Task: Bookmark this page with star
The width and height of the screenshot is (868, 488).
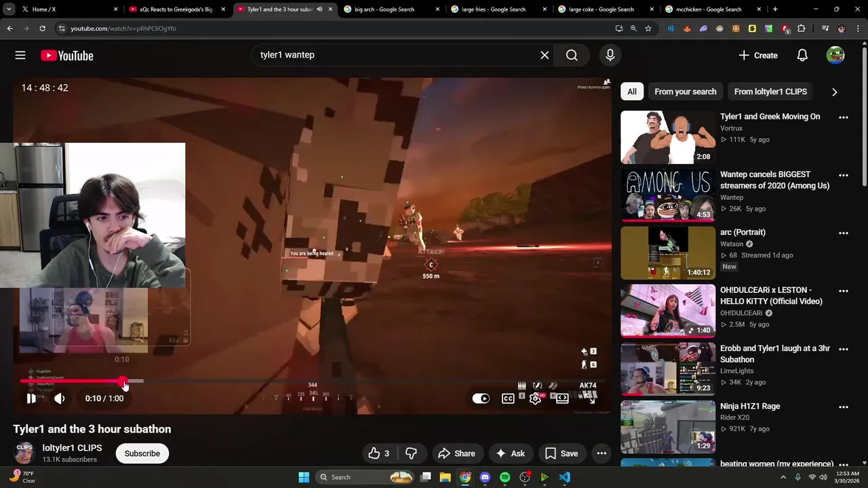Action: pyautogui.click(x=648, y=28)
